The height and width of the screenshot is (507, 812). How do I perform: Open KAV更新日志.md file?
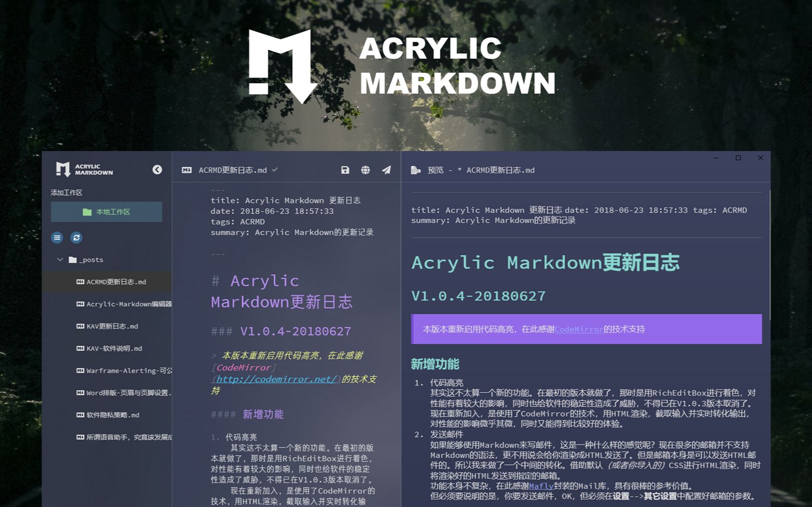point(107,326)
